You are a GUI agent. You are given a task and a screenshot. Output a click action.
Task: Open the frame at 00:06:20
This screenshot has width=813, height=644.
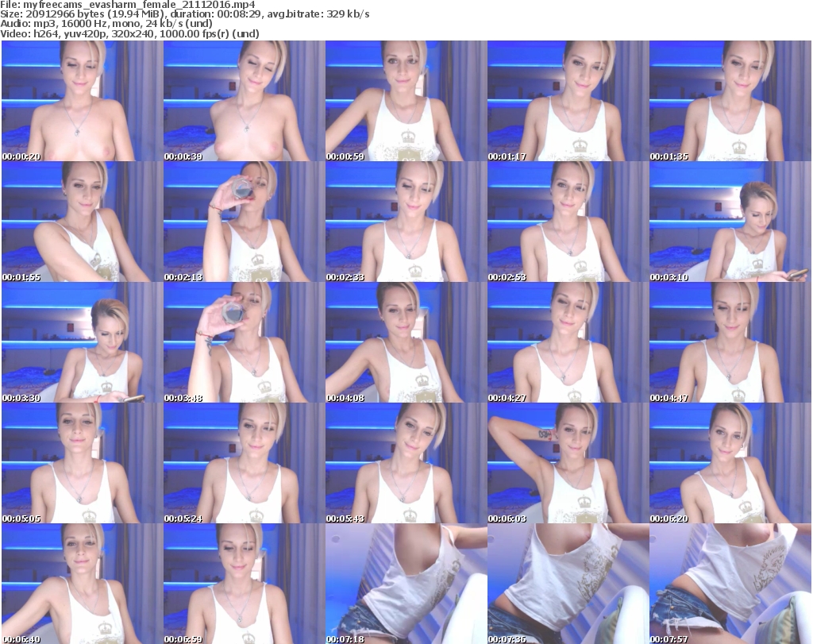pos(730,463)
